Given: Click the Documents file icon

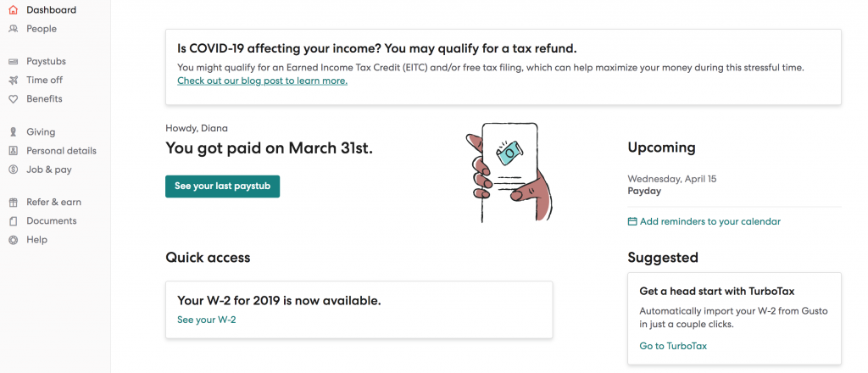Looking at the screenshot, I should coord(14,221).
